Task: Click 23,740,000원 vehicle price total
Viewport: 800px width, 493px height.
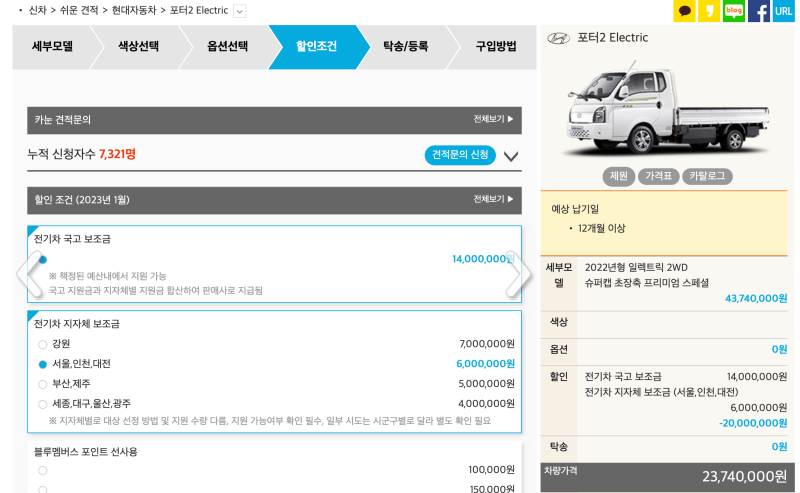Action: 744,477
